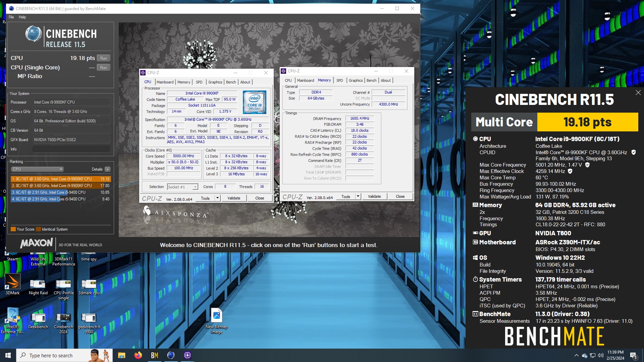This screenshot has height=362, width=644.
Task: Click Tools button in right CPU-Z window
Action: pos(346,196)
